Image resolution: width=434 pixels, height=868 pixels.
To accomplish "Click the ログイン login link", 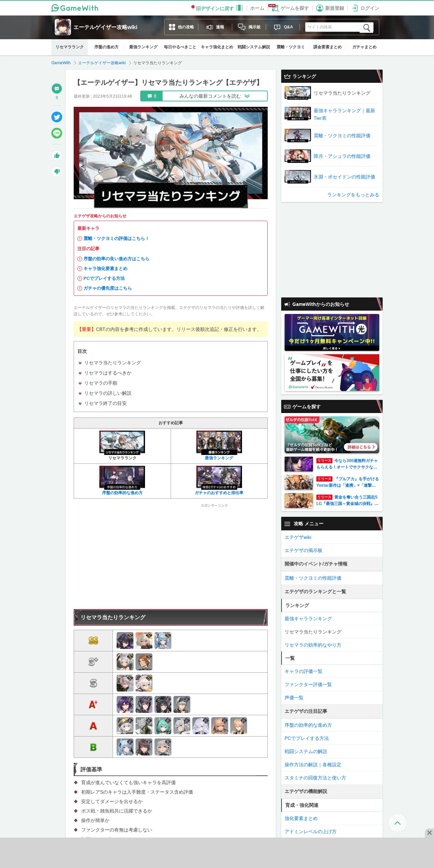I will 365,8.
